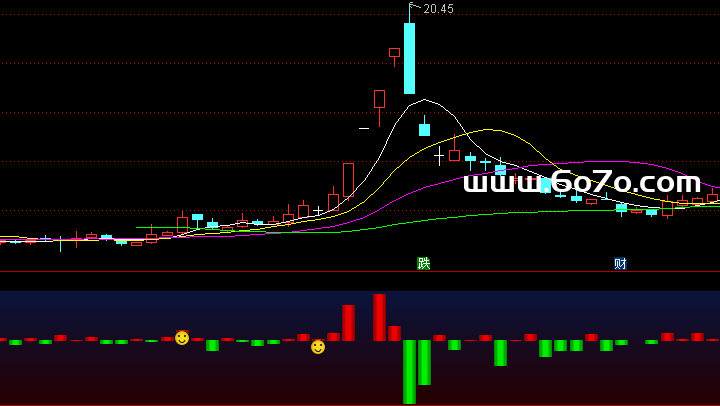
Task: Click the white horizontal dash left of peak
Action: coord(364,128)
